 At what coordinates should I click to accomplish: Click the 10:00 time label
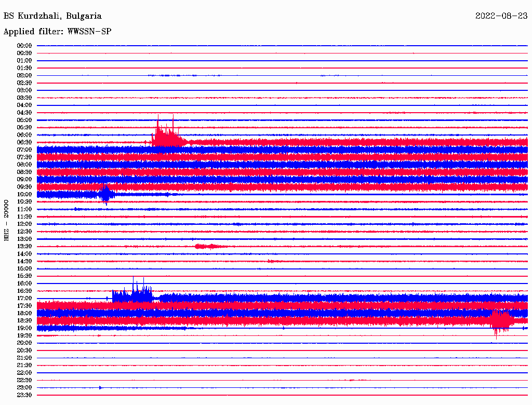click(x=24, y=194)
